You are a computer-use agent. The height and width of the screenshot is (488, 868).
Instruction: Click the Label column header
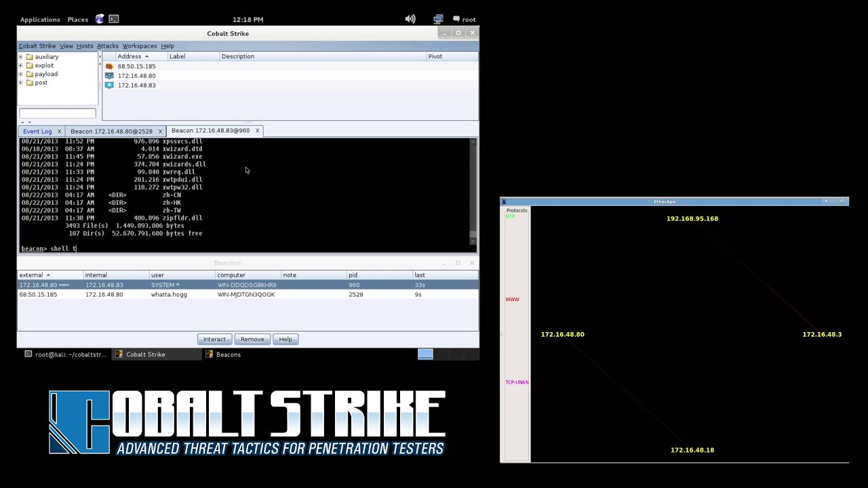pyautogui.click(x=193, y=56)
